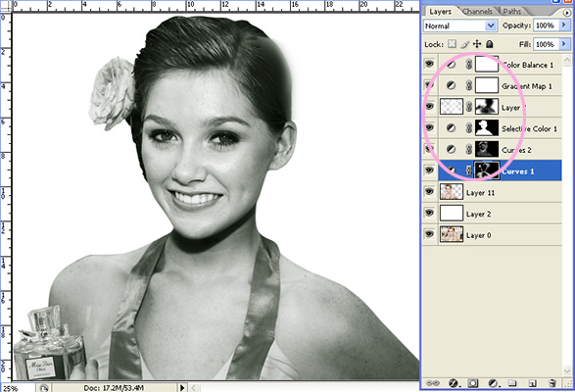This screenshot has height=392, width=575.
Task: Switch to the Channels tab
Action: click(x=477, y=12)
